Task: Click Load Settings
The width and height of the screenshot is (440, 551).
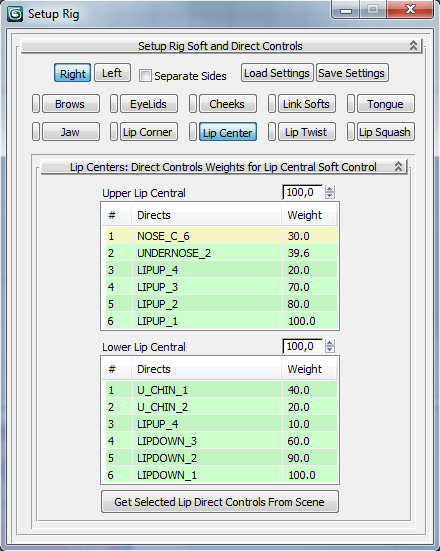Action: (x=277, y=73)
